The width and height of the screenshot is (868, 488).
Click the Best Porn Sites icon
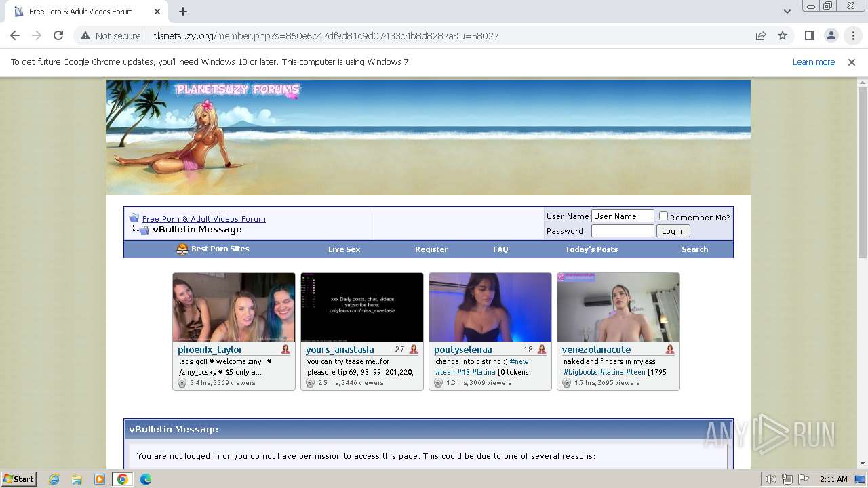[x=182, y=249]
